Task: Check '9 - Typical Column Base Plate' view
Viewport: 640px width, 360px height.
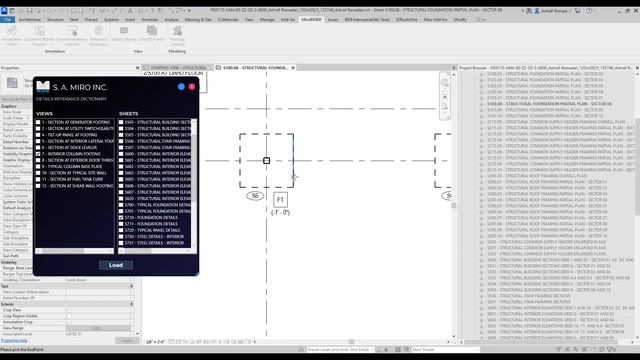Action: coord(38,167)
